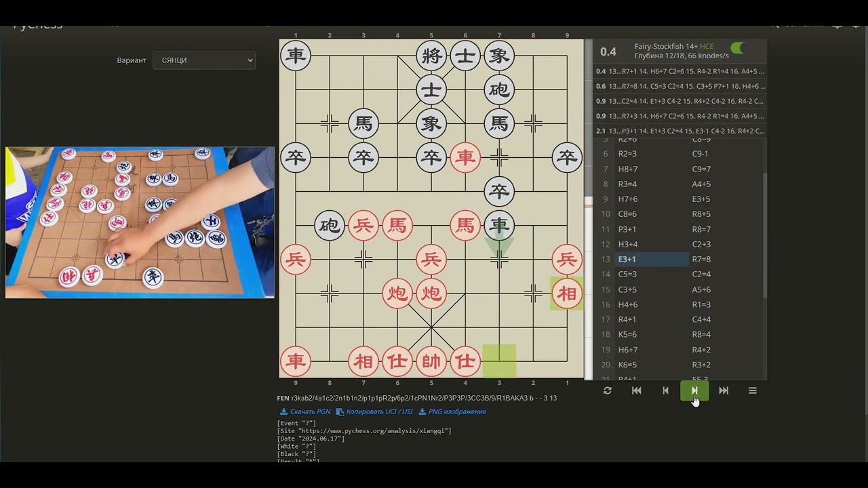Click the download icon beside PNG изображение
The height and width of the screenshot is (488, 868).
422,411
